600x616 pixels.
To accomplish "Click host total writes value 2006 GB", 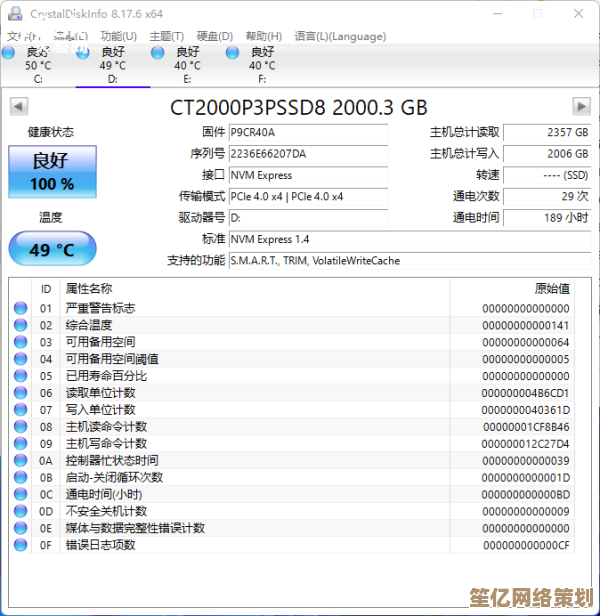I will tap(547, 154).
